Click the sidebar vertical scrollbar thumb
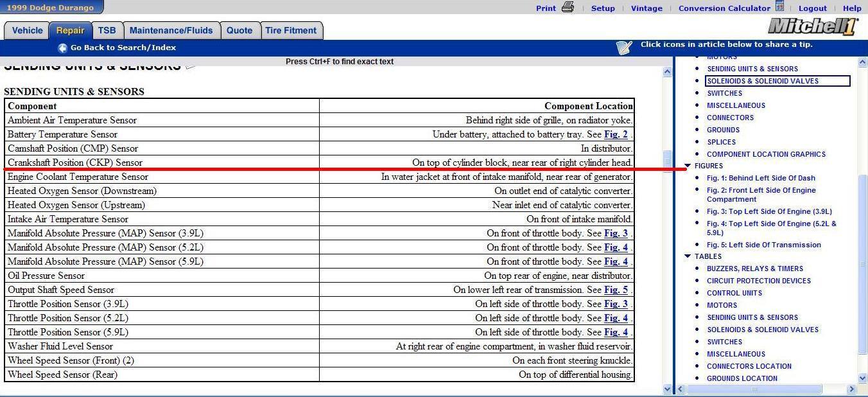The width and height of the screenshot is (868, 397). click(x=862, y=263)
